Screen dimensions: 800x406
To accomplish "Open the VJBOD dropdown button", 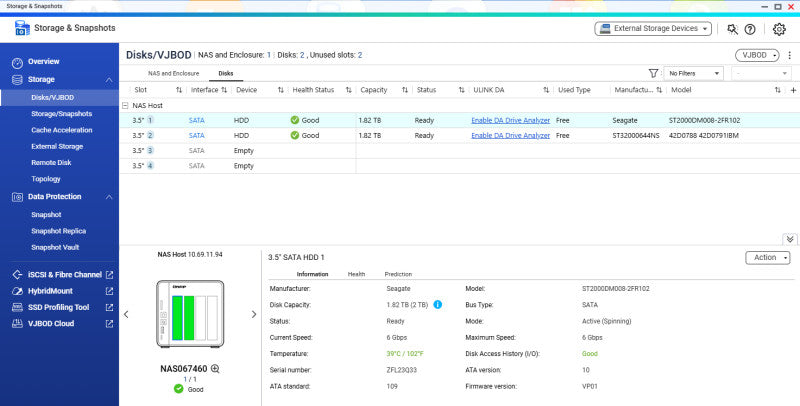I will [x=757, y=55].
